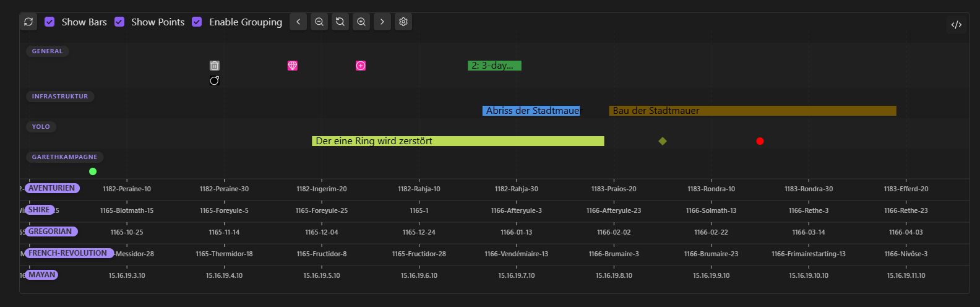Select the red circle point marker

[x=760, y=141]
